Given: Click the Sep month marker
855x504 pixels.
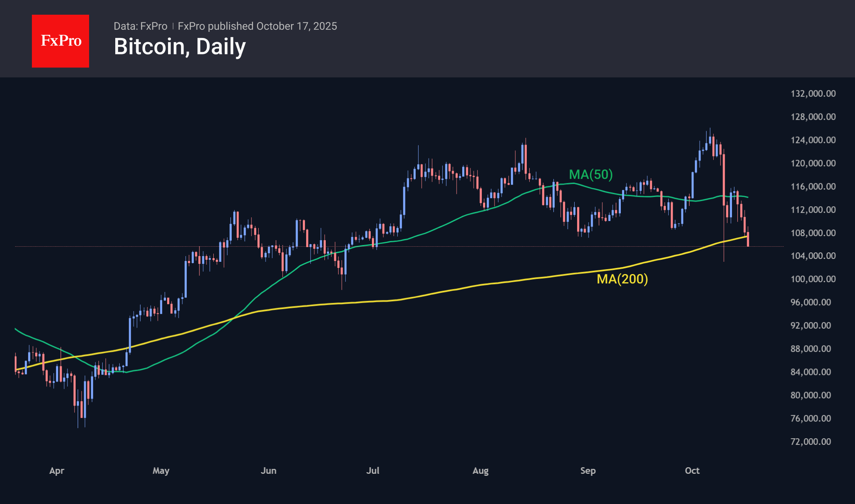Looking at the screenshot, I should [588, 471].
